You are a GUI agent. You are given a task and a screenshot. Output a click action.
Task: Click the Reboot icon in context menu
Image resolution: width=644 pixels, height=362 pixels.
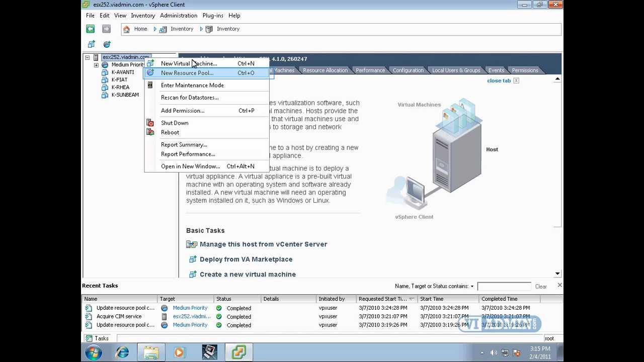coord(150,132)
